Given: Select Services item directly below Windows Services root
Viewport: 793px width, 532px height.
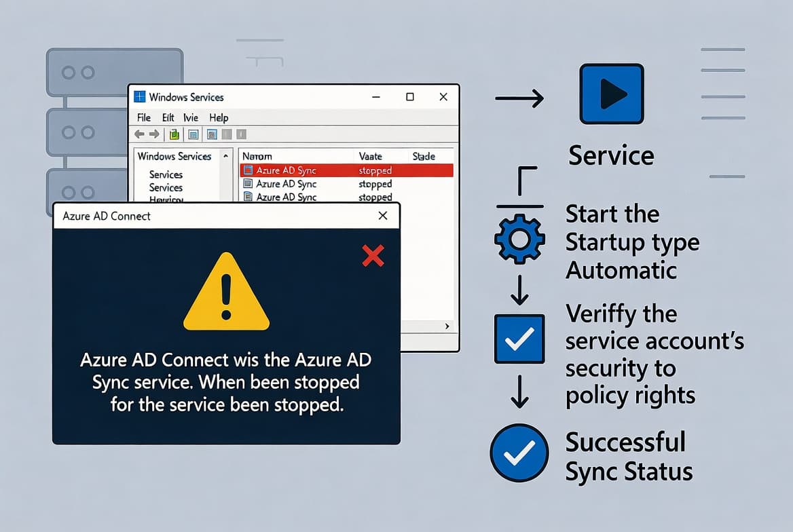Looking at the screenshot, I should pyautogui.click(x=166, y=174).
